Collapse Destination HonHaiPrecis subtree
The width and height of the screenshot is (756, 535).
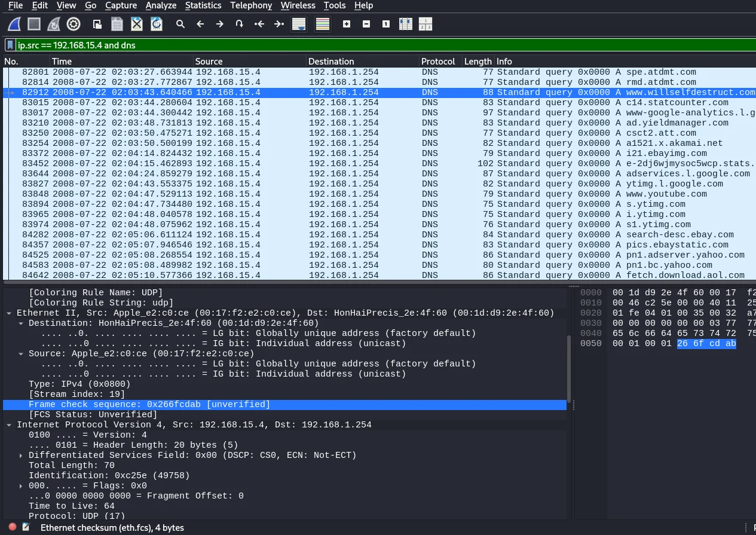coord(21,323)
